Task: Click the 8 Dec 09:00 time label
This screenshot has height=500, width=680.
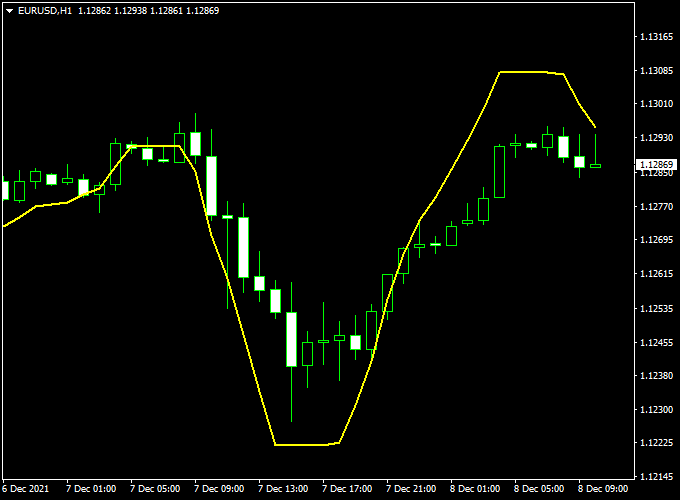Action: tap(603, 489)
